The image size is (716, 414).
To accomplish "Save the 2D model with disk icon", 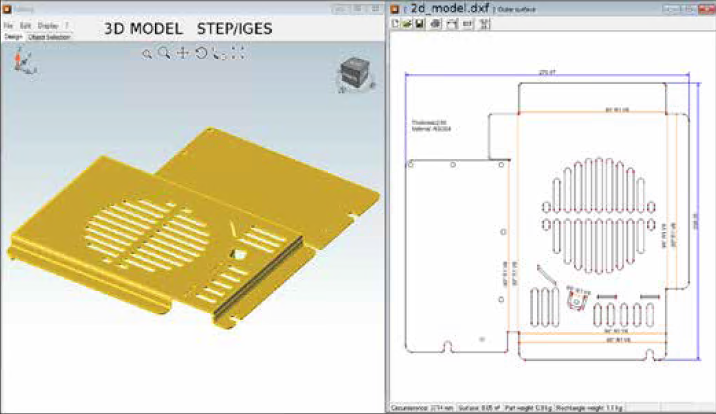I will (x=420, y=23).
